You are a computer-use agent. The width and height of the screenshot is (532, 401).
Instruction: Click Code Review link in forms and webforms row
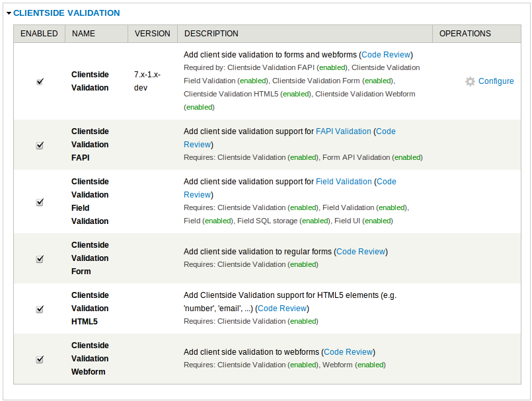pos(387,55)
